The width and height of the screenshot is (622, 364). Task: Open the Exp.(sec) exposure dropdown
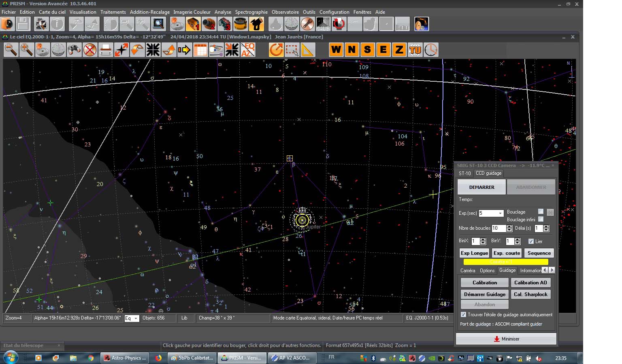click(501, 213)
